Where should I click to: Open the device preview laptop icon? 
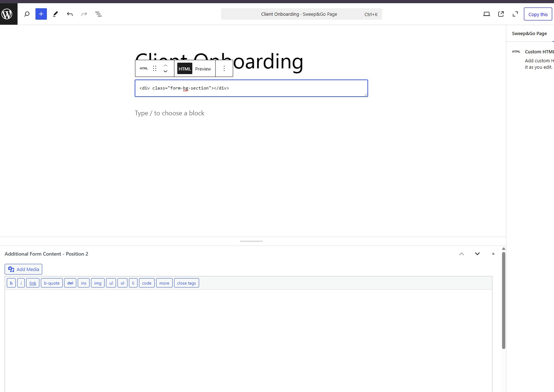point(487,14)
